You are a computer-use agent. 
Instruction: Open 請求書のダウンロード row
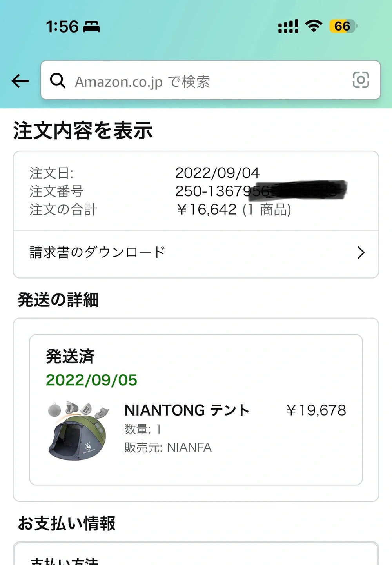click(x=196, y=253)
